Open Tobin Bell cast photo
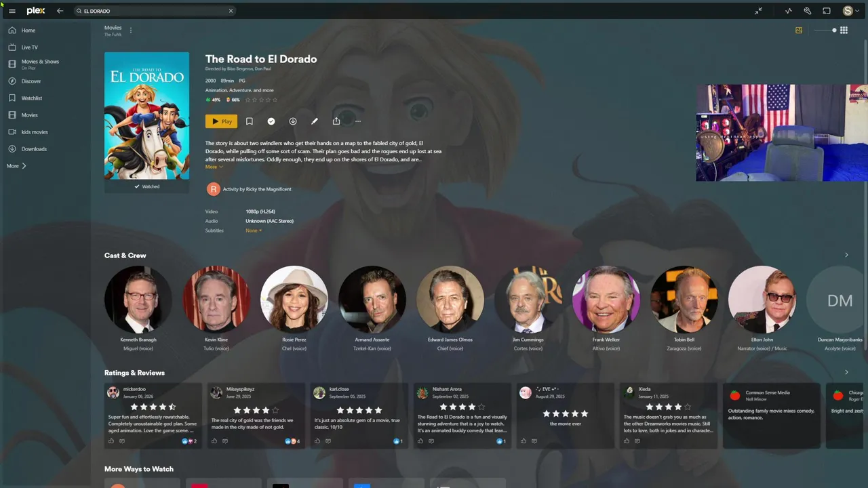The height and width of the screenshot is (488, 868). click(x=684, y=300)
